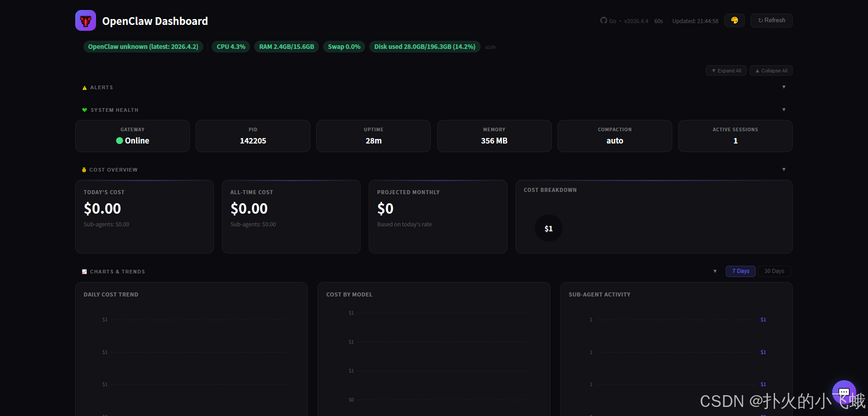Select the PID 142205 card
The width and height of the screenshot is (868, 416).
(x=253, y=136)
